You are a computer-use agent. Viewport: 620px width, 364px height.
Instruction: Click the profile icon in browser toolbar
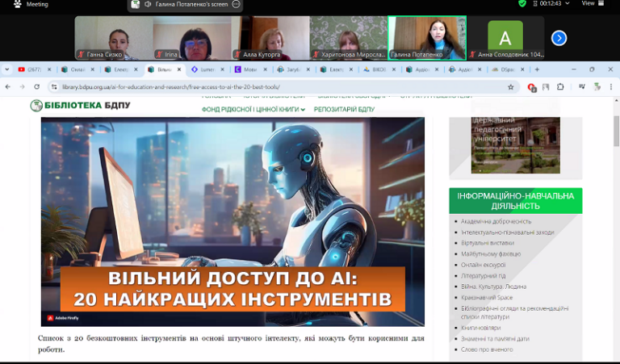click(597, 87)
